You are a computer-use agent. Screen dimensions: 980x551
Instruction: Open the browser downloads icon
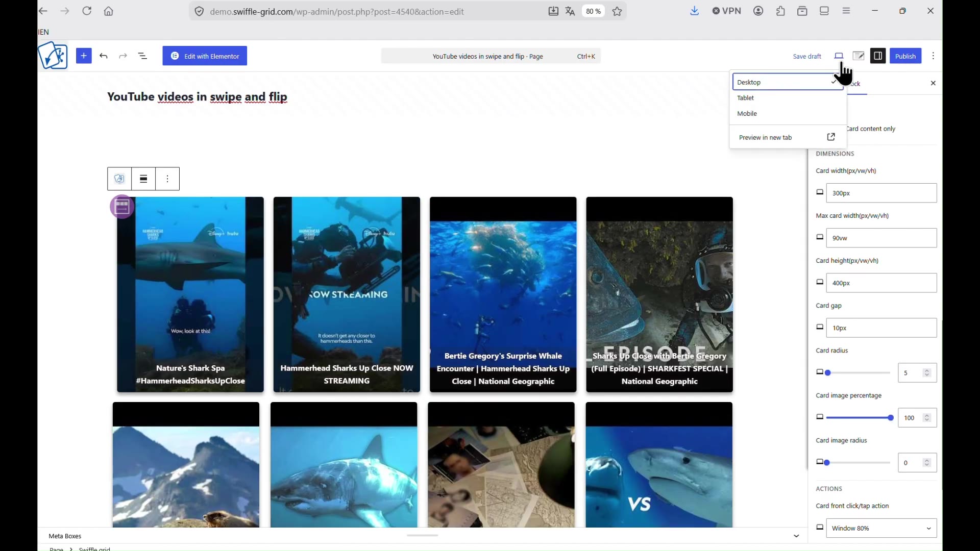(x=695, y=11)
